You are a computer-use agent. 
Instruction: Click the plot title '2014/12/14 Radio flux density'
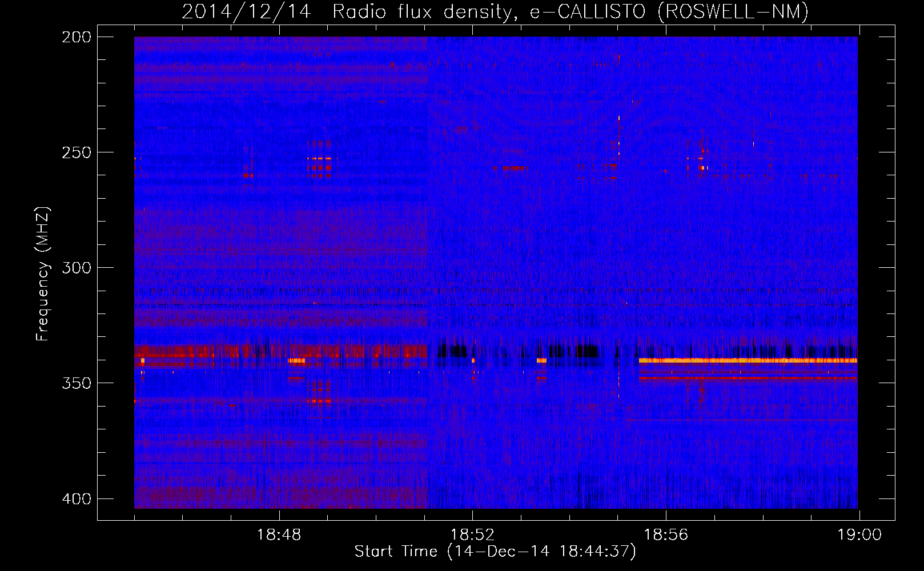pyautogui.click(x=495, y=12)
